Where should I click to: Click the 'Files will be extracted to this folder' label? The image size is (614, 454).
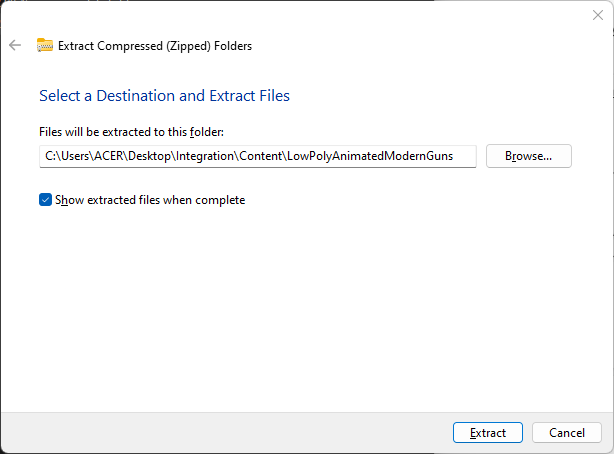pos(137,132)
